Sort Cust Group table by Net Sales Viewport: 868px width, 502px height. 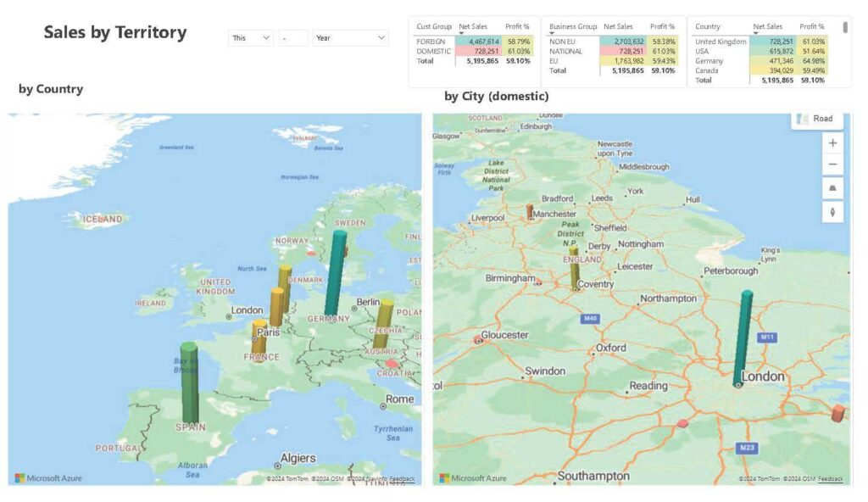pos(473,26)
